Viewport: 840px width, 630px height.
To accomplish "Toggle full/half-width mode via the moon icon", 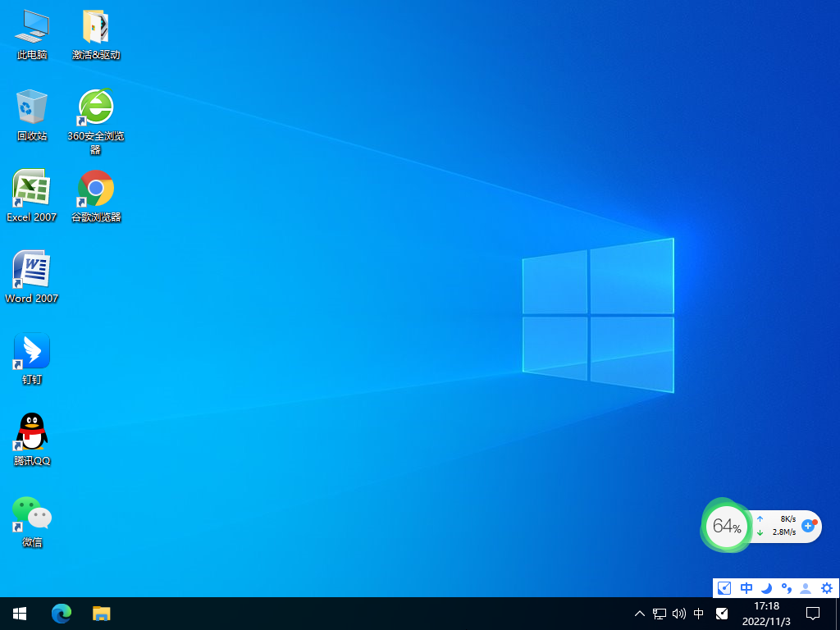I will pos(766,588).
